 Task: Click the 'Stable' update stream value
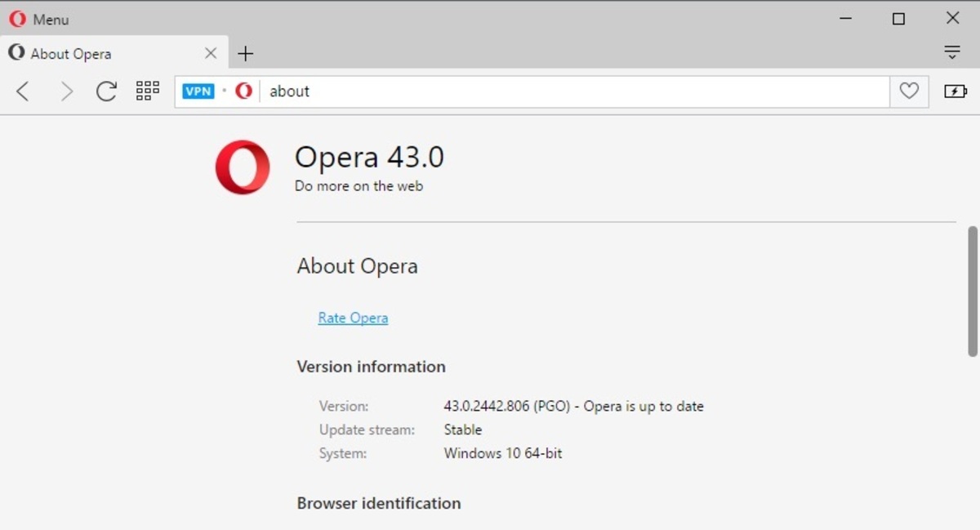pos(463,430)
